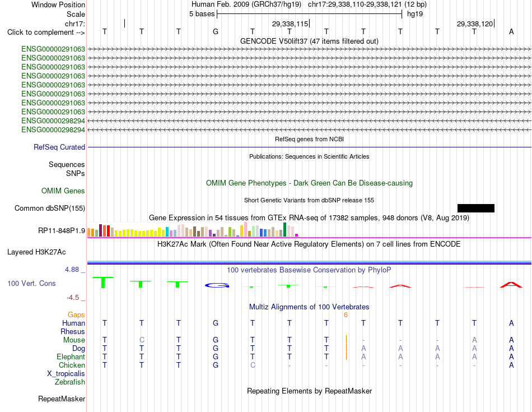Click "Publications: Sequences in Scientific Articles" title
Image resolution: width=532 pixels, height=412 pixels.
coord(309,156)
